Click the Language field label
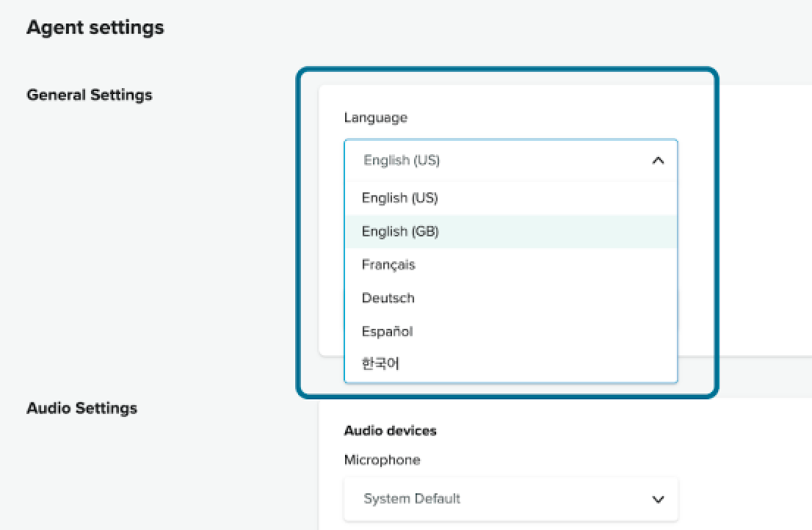 [375, 117]
